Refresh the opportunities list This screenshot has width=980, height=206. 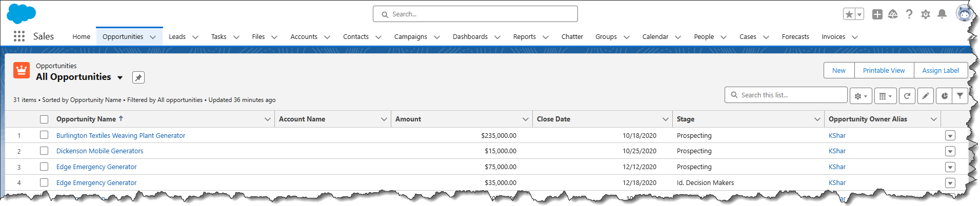pyautogui.click(x=907, y=96)
